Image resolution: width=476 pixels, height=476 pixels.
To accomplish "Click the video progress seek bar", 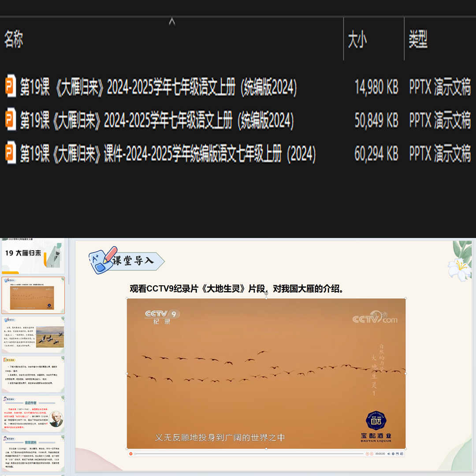I will [249, 454].
